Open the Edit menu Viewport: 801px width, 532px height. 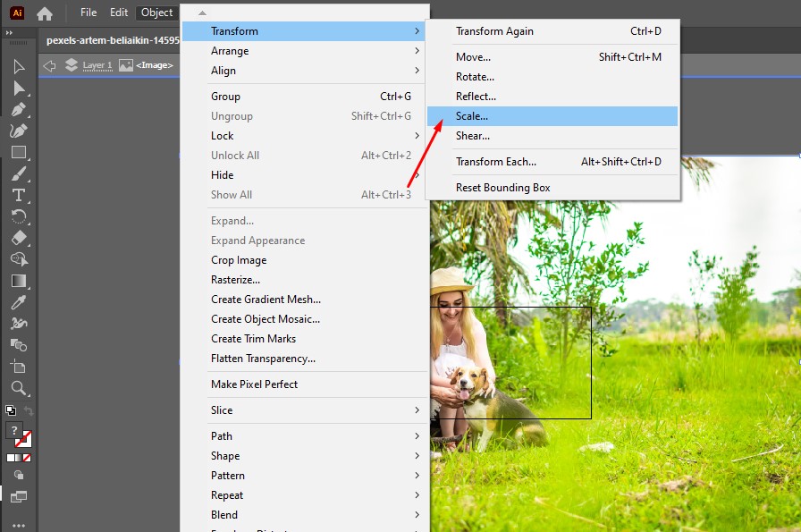point(118,13)
